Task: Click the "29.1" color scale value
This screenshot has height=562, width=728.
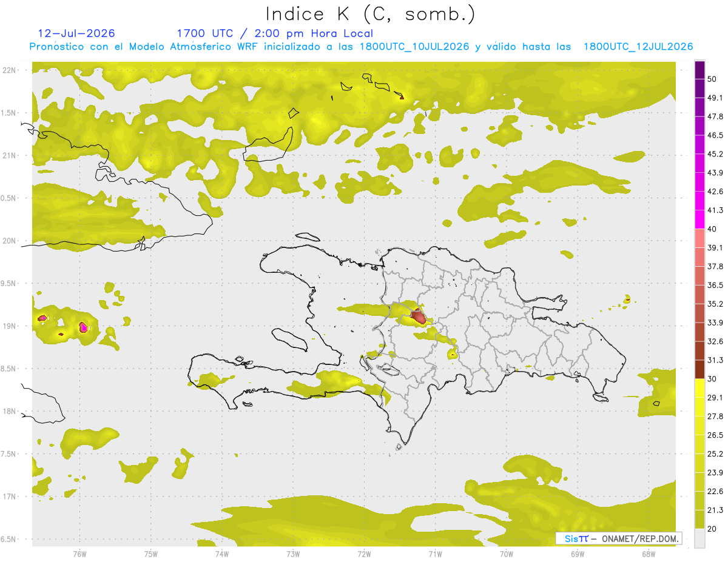Action: (x=715, y=398)
